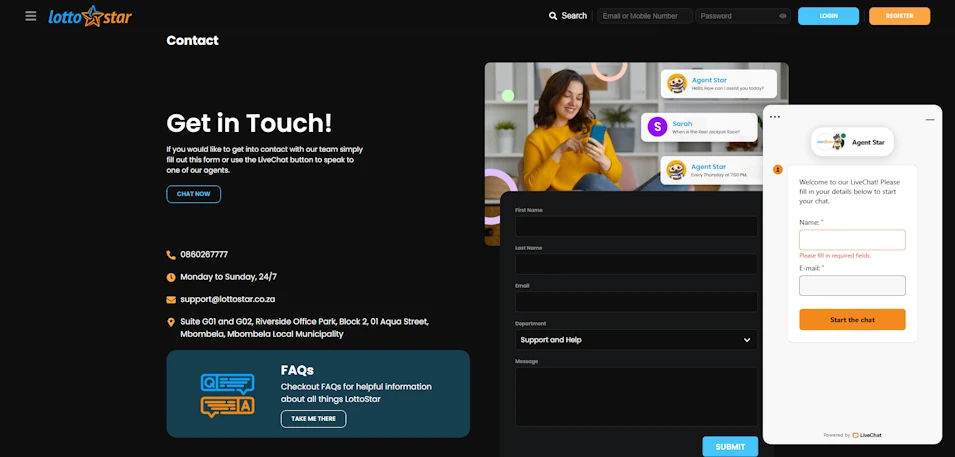Click the 'Get in Touch!' heading
The height and width of the screenshot is (457, 955).
(x=249, y=122)
